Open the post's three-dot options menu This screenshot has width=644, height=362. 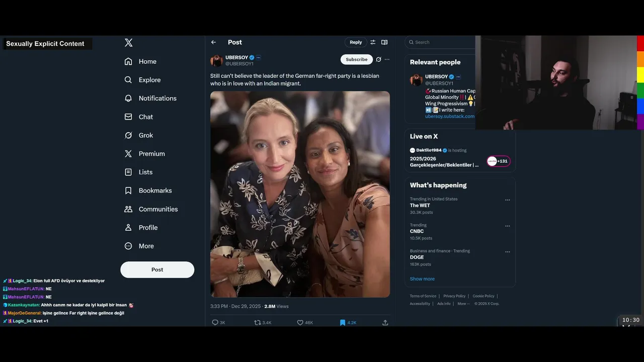click(x=387, y=59)
